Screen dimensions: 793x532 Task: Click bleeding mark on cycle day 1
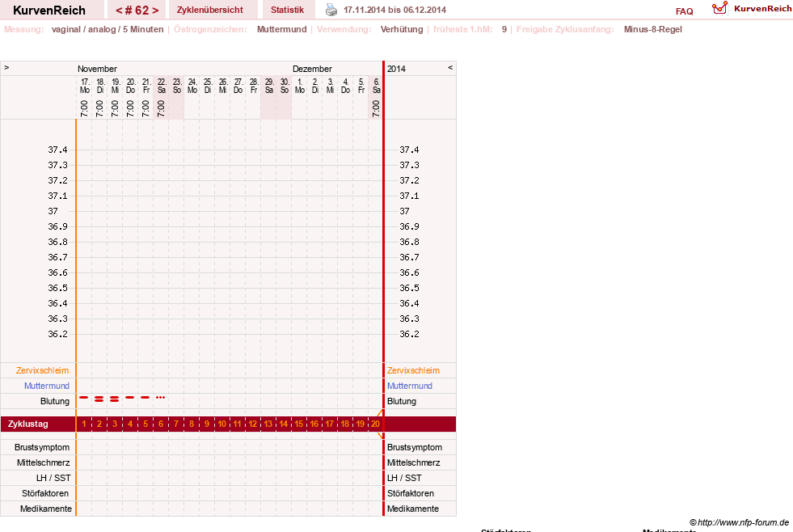(84, 398)
